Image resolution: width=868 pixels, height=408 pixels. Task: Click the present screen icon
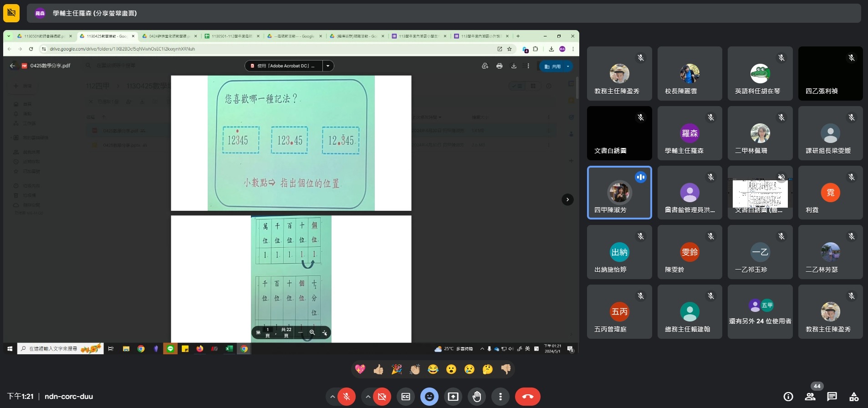click(453, 397)
